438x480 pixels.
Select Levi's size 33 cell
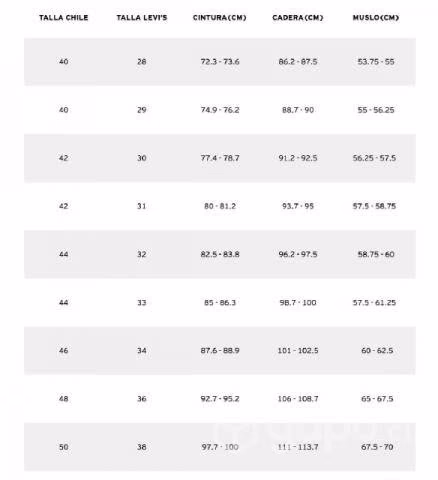[142, 303]
